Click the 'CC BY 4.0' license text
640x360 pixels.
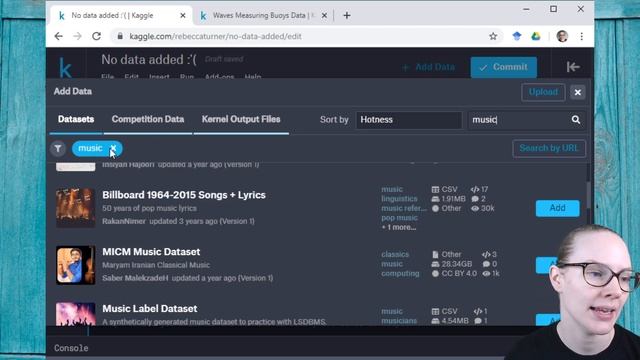point(459,273)
